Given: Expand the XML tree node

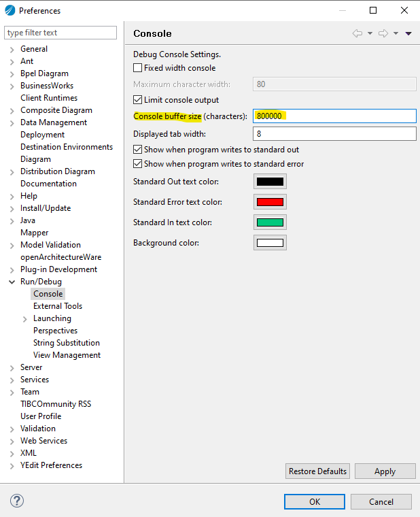Looking at the screenshot, I should pos(12,454).
